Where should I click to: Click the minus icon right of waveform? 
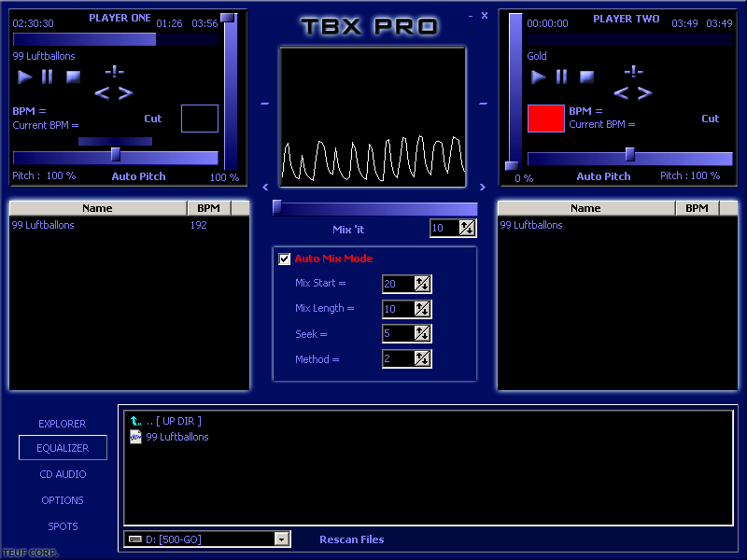click(x=483, y=104)
